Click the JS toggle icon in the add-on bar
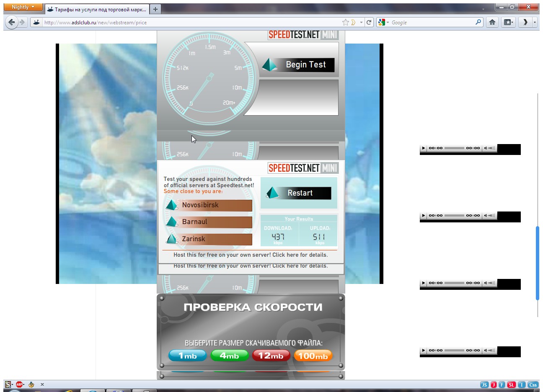This screenshot has width=543, height=392. pyautogui.click(x=484, y=384)
